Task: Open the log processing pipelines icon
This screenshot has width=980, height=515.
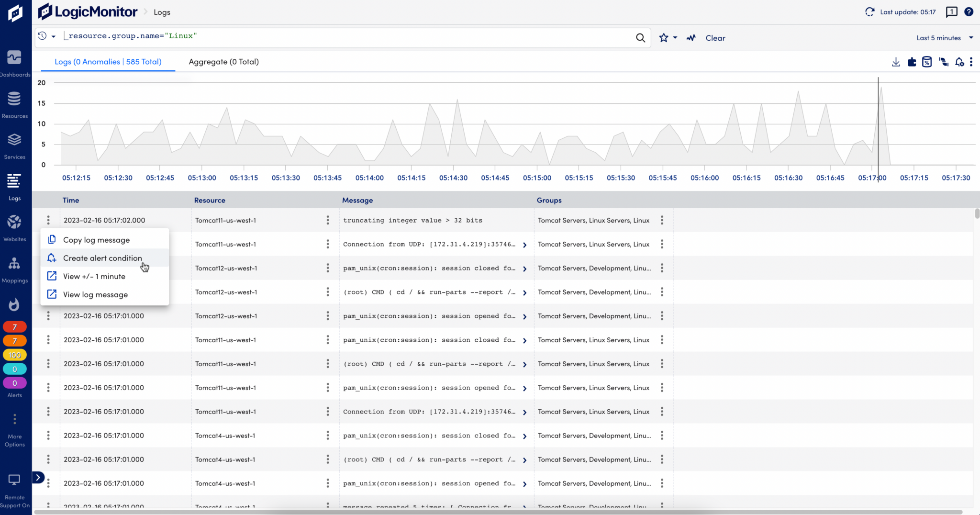Action: (x=943, y=62)
